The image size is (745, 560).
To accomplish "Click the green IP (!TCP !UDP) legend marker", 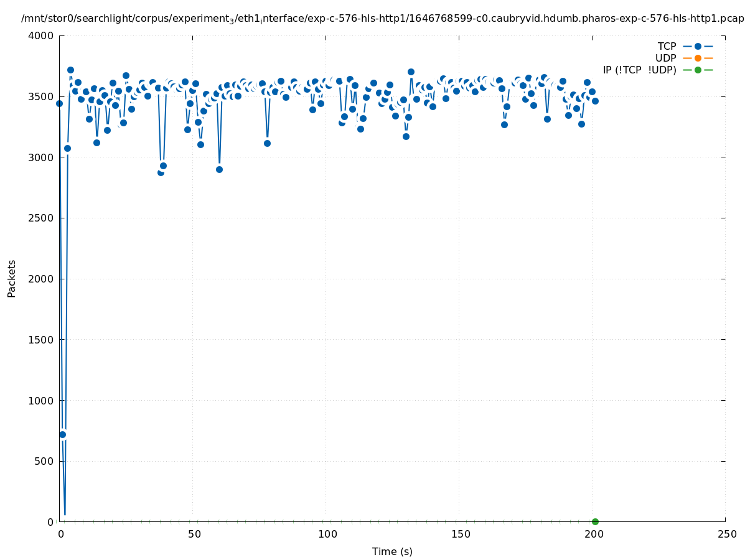I will coord(698,70).
